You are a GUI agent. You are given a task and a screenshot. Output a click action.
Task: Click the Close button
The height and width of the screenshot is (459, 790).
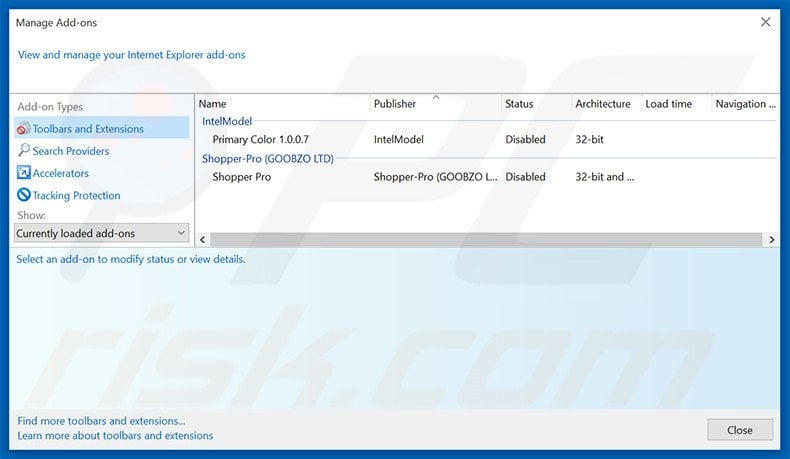tap(740, 430)
